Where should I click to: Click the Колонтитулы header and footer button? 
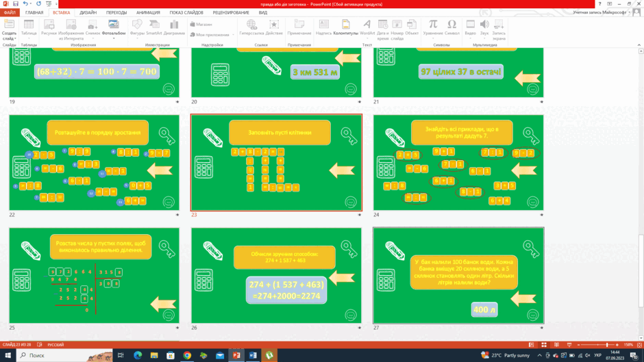pos(346,29)
